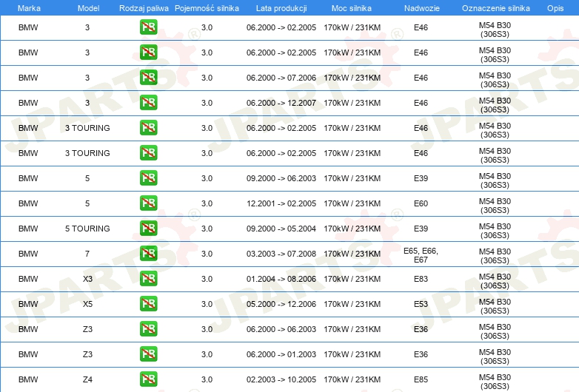This screenshot has height=392, width=579.
Task: Click the Rodzaj paliwa column header
Action: [x=144, y=8]
